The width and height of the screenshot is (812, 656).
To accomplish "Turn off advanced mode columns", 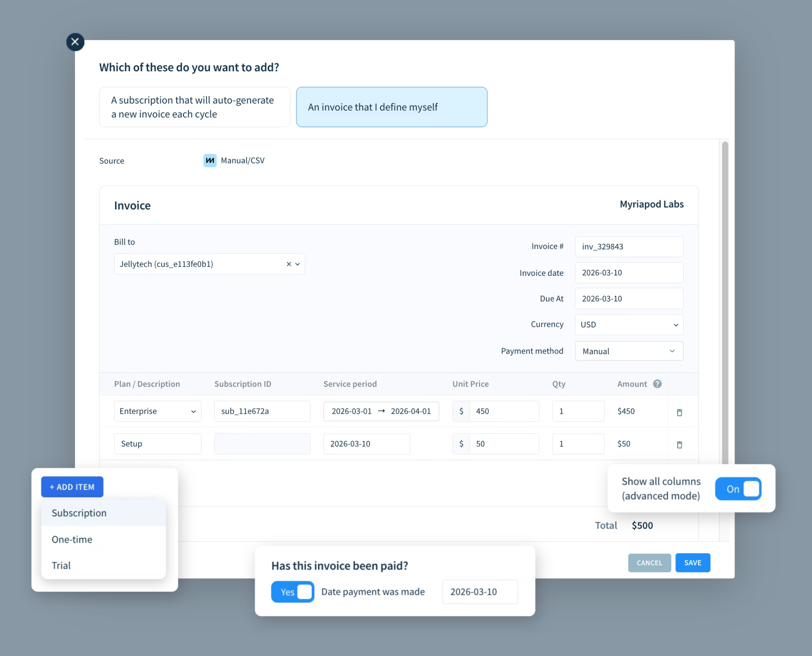I will point(738,489).
